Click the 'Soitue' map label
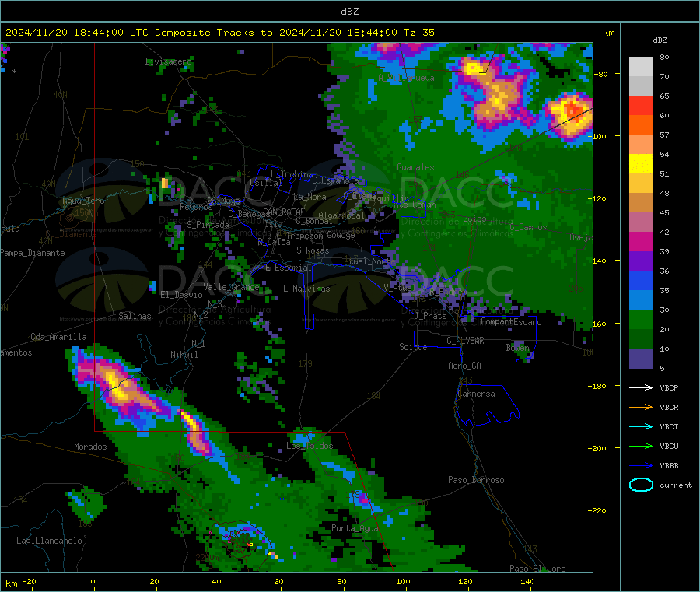 pyautogui.click(x=413, y=347)
